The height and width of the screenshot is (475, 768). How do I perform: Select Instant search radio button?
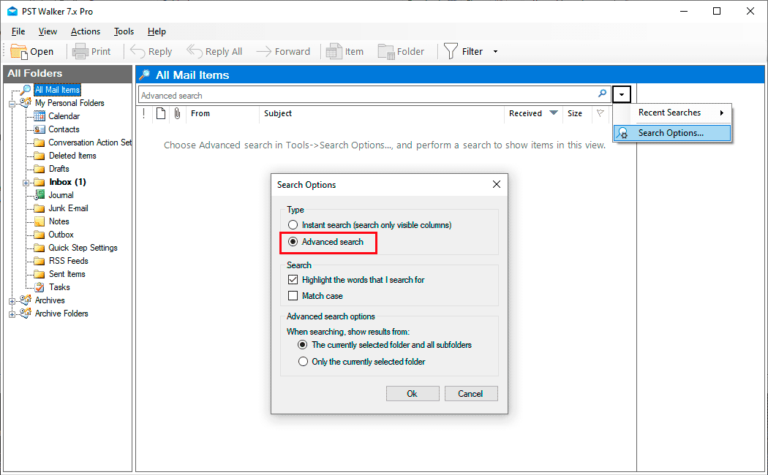tap(293, 225)
